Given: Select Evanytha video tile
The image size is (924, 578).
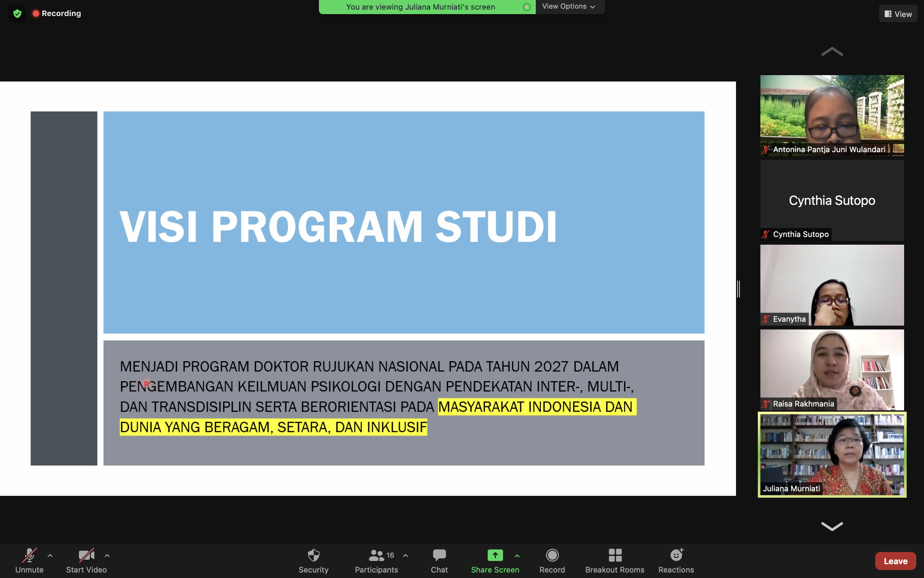Looking at the screenshot, I should point(832,285).
